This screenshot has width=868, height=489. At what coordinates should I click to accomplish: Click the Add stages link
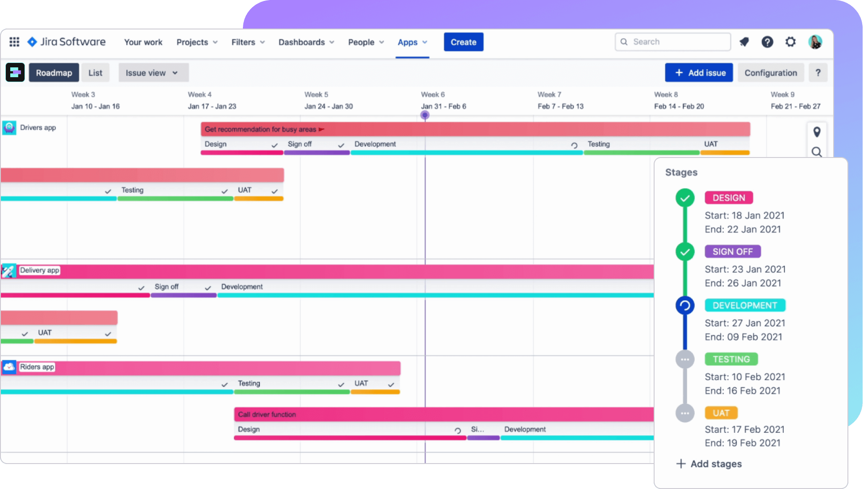tap(709, 464)
